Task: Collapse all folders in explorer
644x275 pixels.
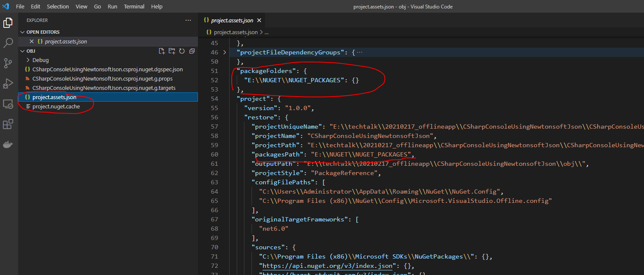Action: [192, 51]
